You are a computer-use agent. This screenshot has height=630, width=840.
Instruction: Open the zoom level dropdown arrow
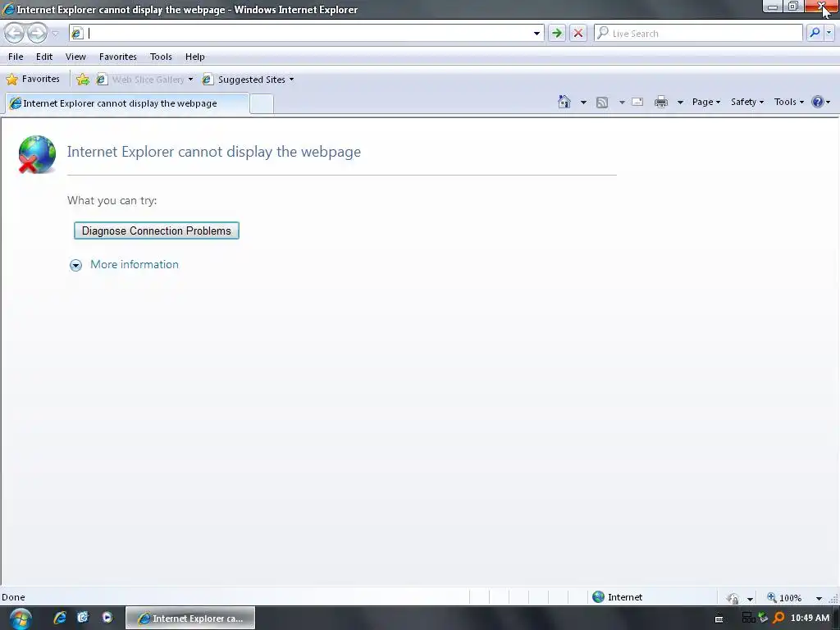tap(819, 598)
